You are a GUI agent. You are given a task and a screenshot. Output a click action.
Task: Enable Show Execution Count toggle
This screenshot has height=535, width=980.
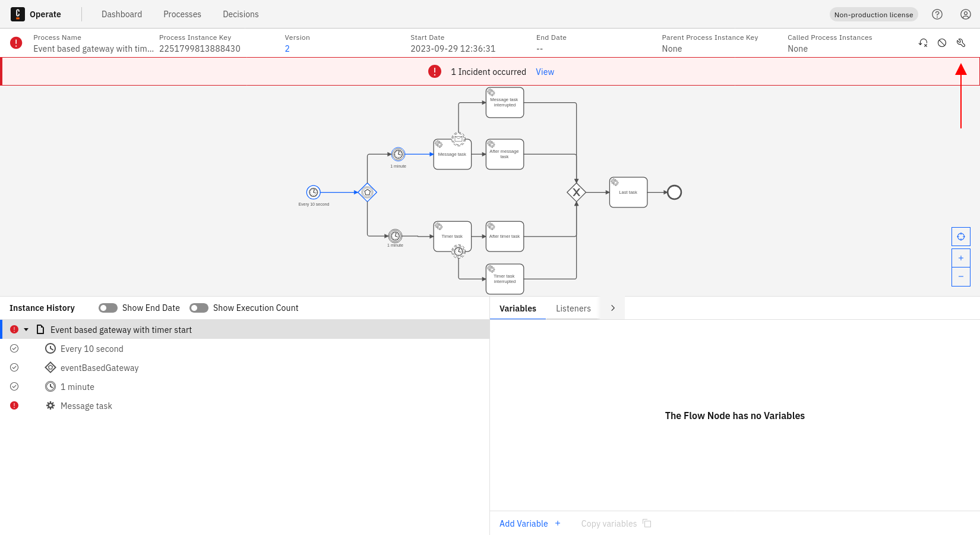[199, 308]
